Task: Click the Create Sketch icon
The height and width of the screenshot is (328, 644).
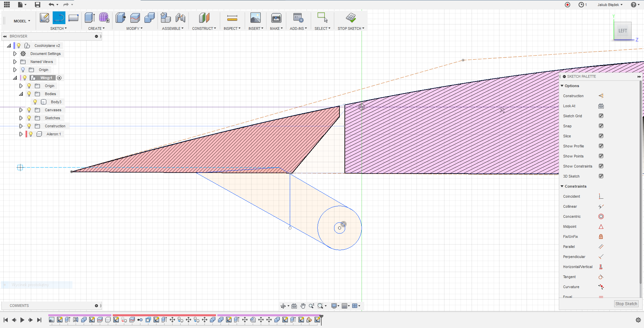Action: [x=44, y=18]
